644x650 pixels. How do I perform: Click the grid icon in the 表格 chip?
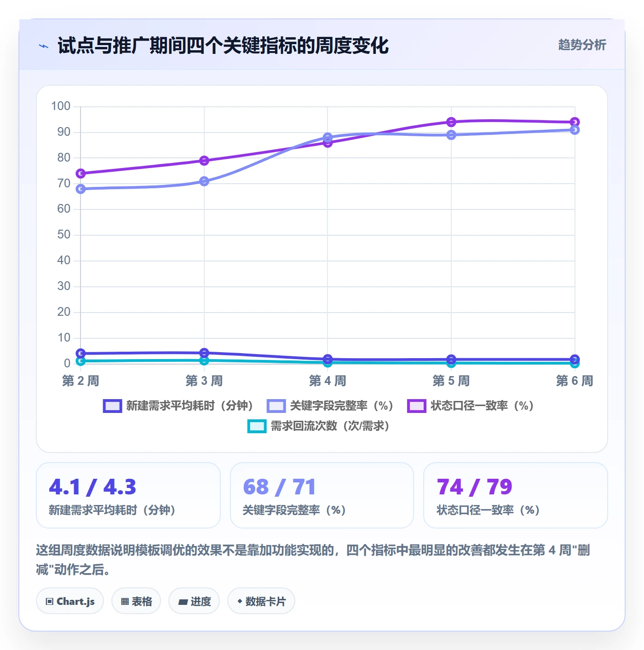pos(125,601)
